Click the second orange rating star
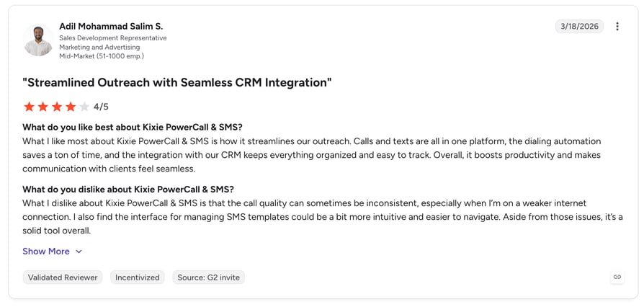This screenshot has height=307, width=644. pos(43,107)
